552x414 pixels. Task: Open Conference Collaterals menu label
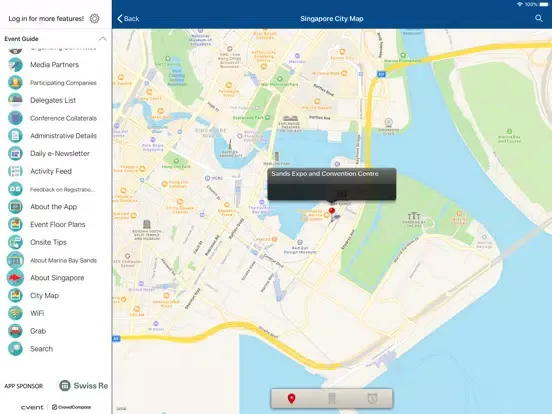point(63,118)
